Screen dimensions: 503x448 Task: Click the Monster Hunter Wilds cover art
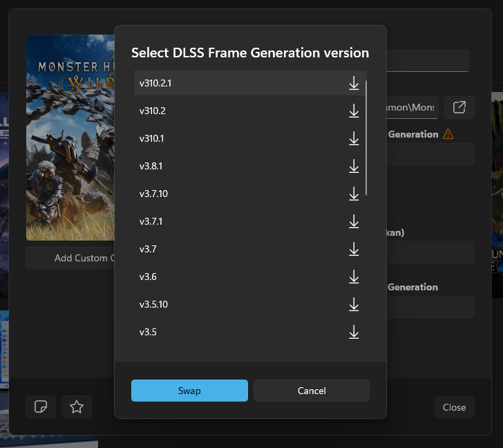tap(69, 138)
